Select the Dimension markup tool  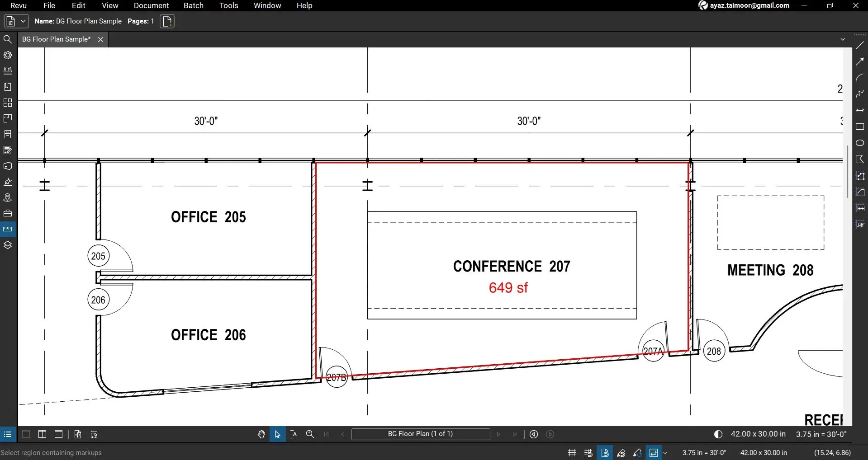coord(860,110)
